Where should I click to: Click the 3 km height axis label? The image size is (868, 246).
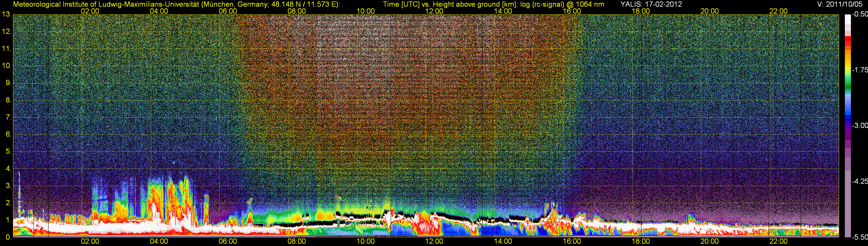(x=8, y=186)
